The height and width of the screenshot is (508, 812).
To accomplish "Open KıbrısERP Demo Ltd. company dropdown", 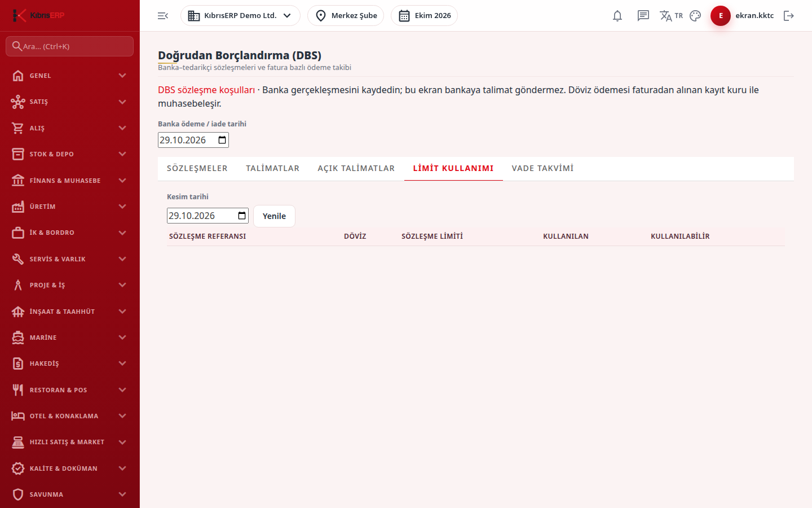I will (240, 16).
